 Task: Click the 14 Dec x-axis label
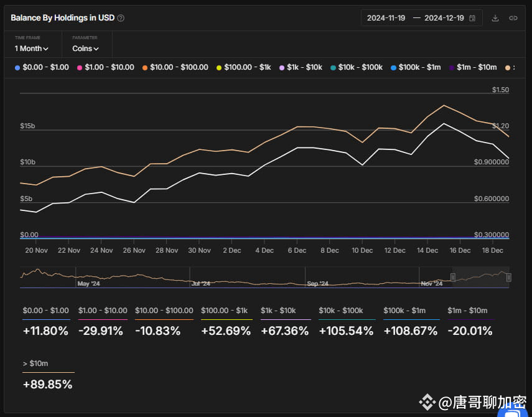coord(427,250)
